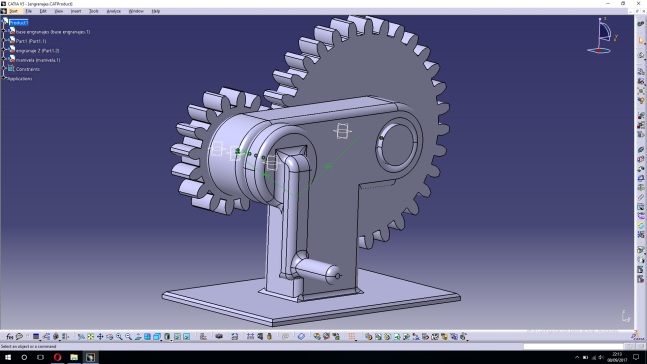Open the Tools menu
This screenshot has height=364, width=647.
point(94,11)
